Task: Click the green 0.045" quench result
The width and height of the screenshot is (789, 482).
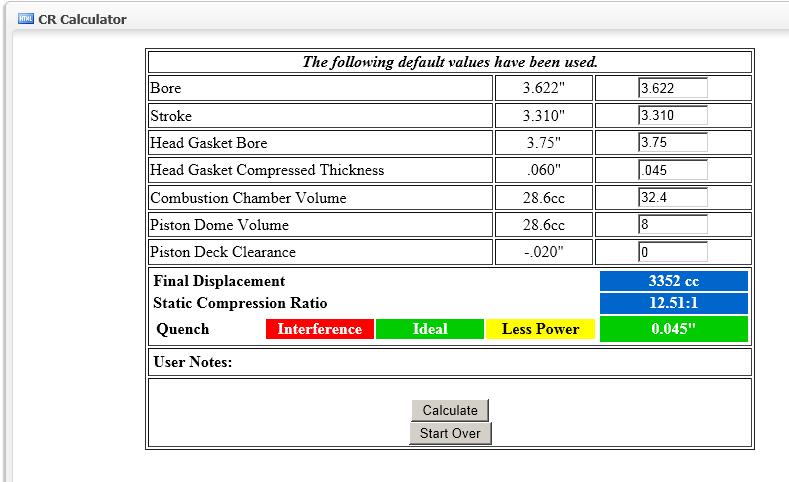Action: 673,329
